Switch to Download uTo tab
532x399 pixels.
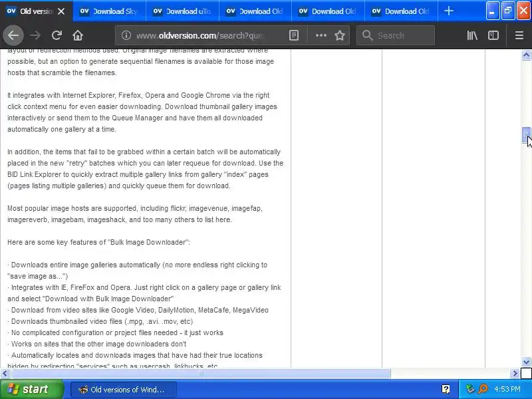(x=182, y=11)
